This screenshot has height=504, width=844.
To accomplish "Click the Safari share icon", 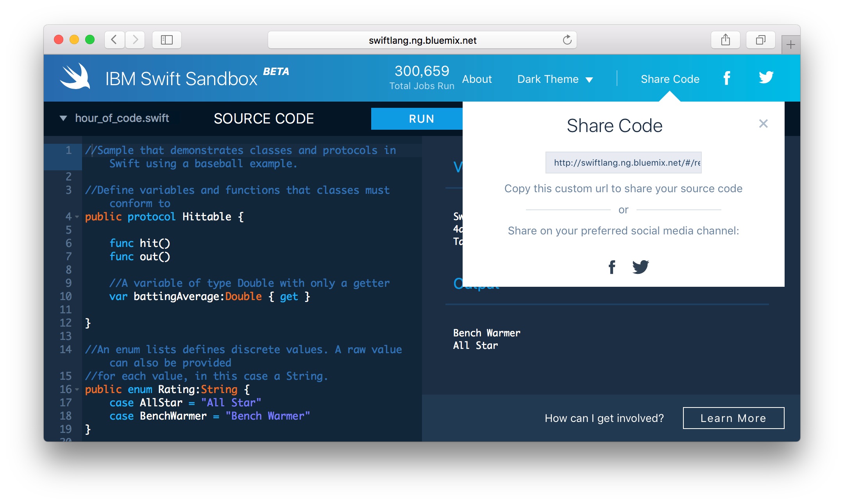I will [726, 39].
